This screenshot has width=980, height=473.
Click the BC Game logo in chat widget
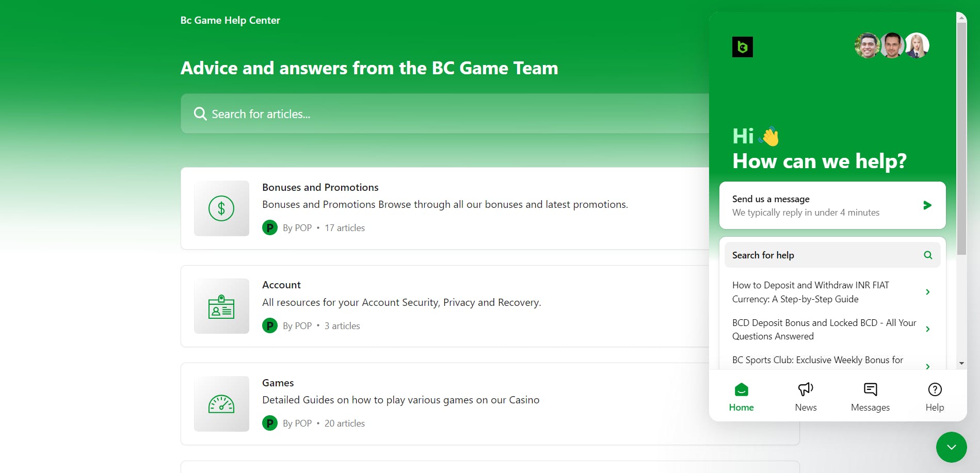[x=742, y=47]
